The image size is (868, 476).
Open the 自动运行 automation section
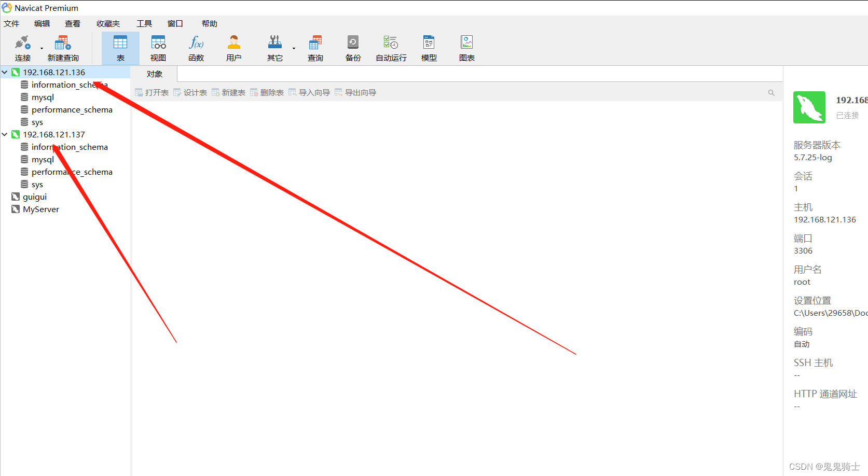point(391,48)
